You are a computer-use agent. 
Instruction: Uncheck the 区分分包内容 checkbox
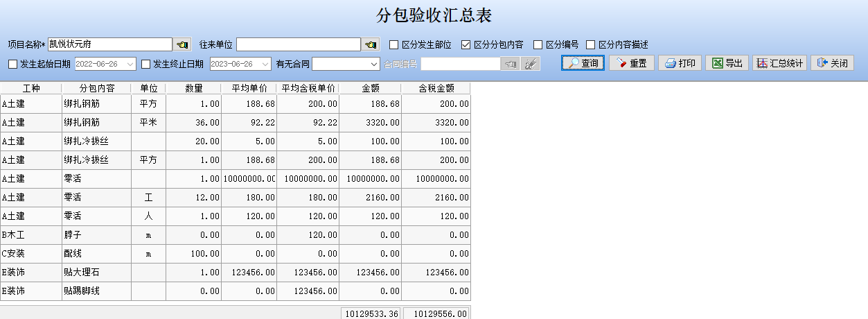click(x=466, y=44)
